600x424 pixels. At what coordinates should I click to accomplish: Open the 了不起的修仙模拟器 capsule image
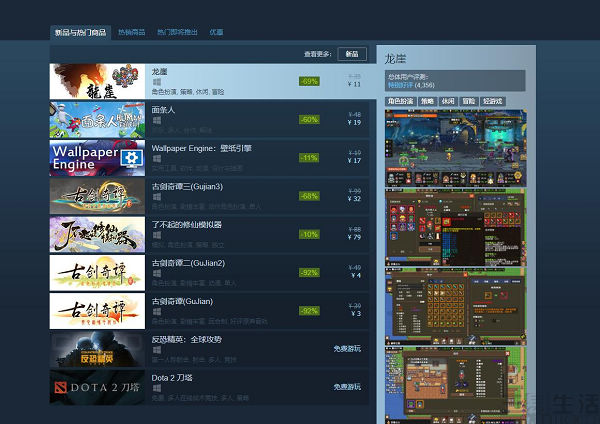point(97,235)
